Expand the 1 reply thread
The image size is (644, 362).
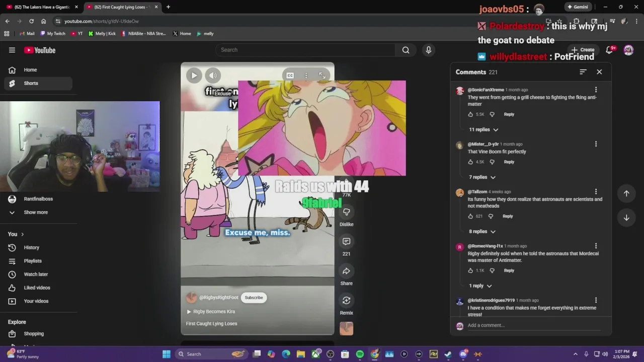tap(480, 286)
